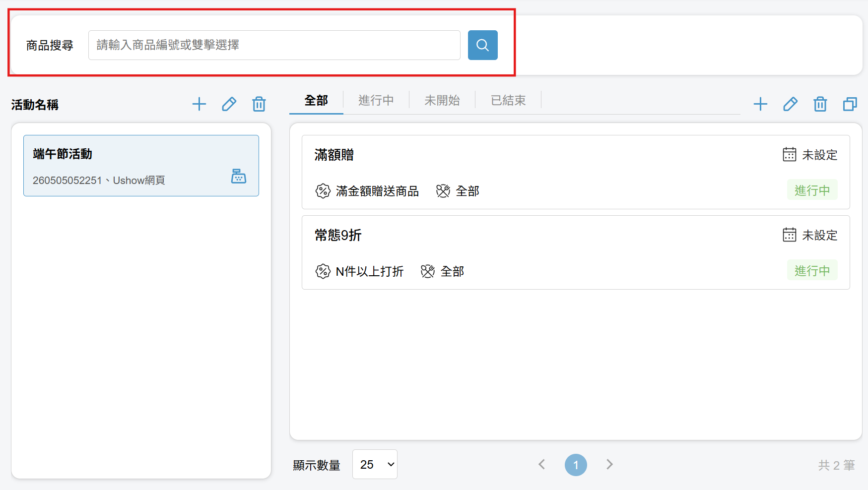Click 未設定 date text on the 滿額贈 row
This screenshot has width=868, height=490.
pos(820,155)
